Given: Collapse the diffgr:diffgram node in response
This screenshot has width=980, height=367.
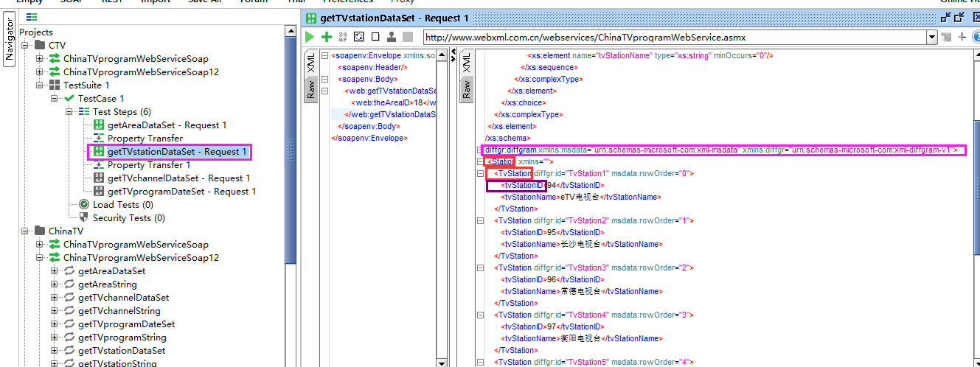Looking at the screenshot, I should (481, 150).
